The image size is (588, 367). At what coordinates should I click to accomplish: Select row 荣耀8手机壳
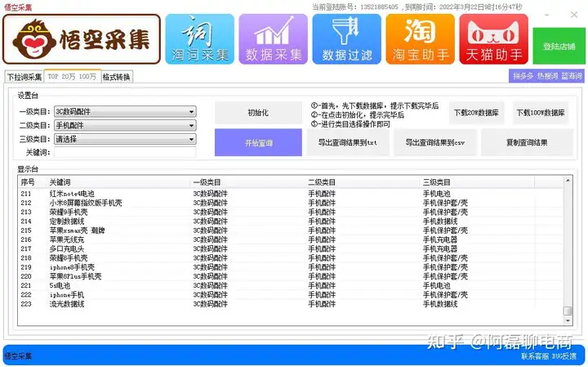[291, 258]
